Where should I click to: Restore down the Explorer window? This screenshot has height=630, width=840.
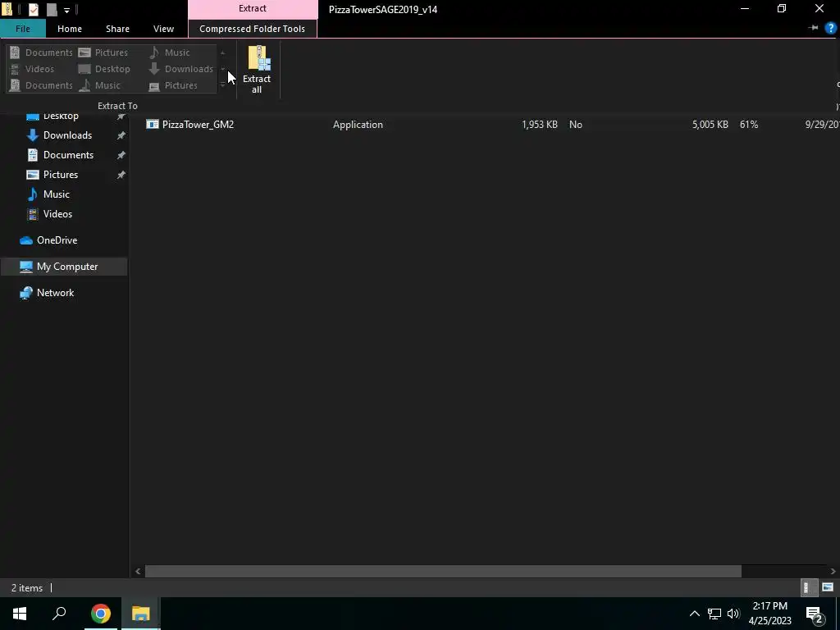pos(782,8)
